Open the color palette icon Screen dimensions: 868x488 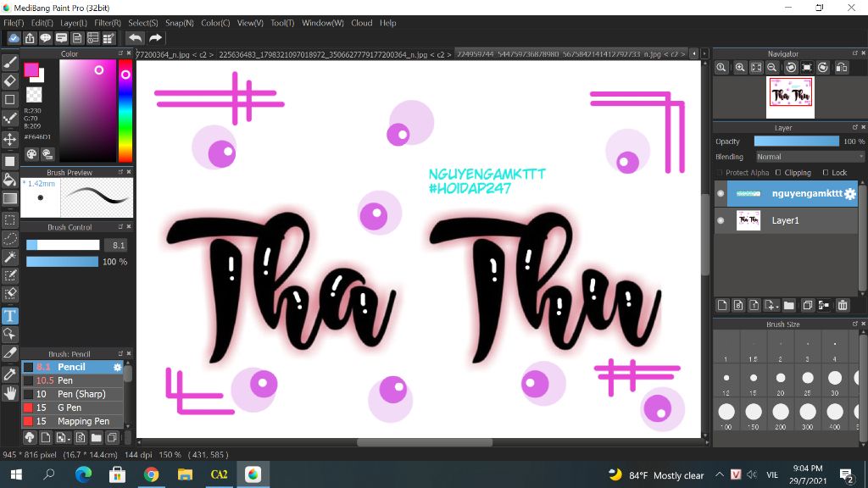click(31, 154)
